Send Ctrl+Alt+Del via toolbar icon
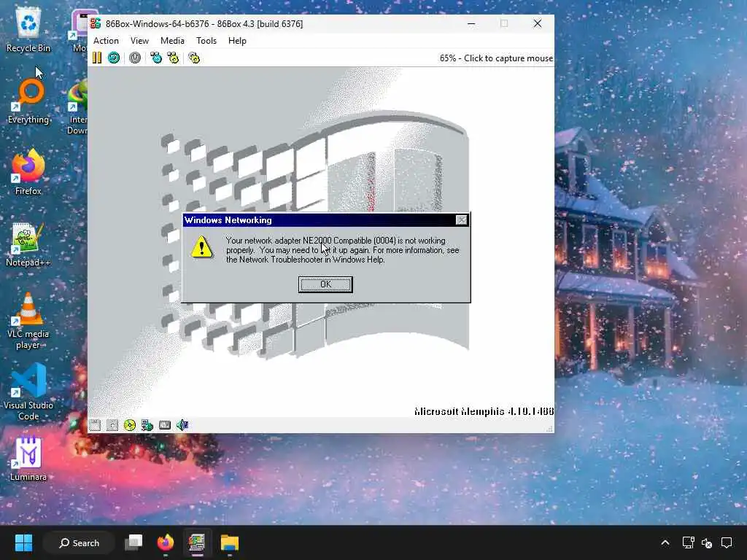Screen dimensions: 747x560 click(x=156, y=58)
